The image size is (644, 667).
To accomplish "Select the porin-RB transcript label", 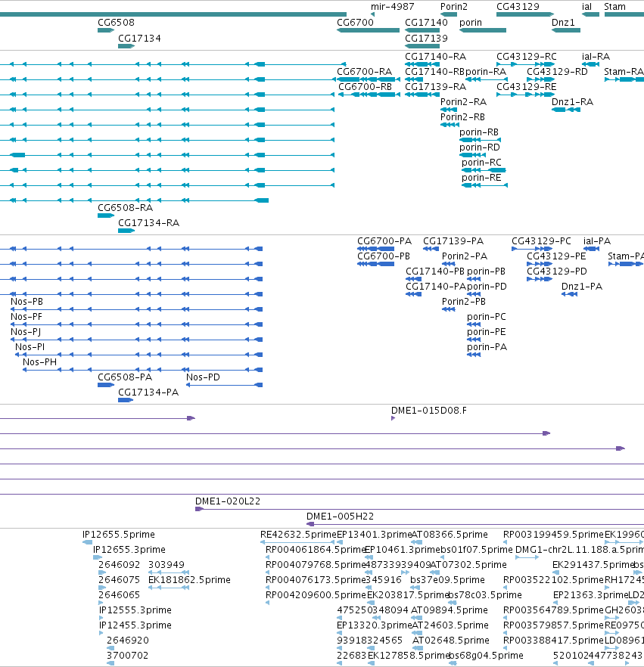I will pyautogui.click(x=479, y=132).
